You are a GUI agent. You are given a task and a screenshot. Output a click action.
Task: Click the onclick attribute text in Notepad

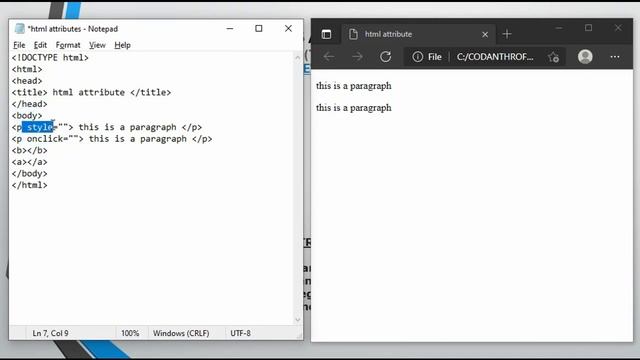coord(44,139)
